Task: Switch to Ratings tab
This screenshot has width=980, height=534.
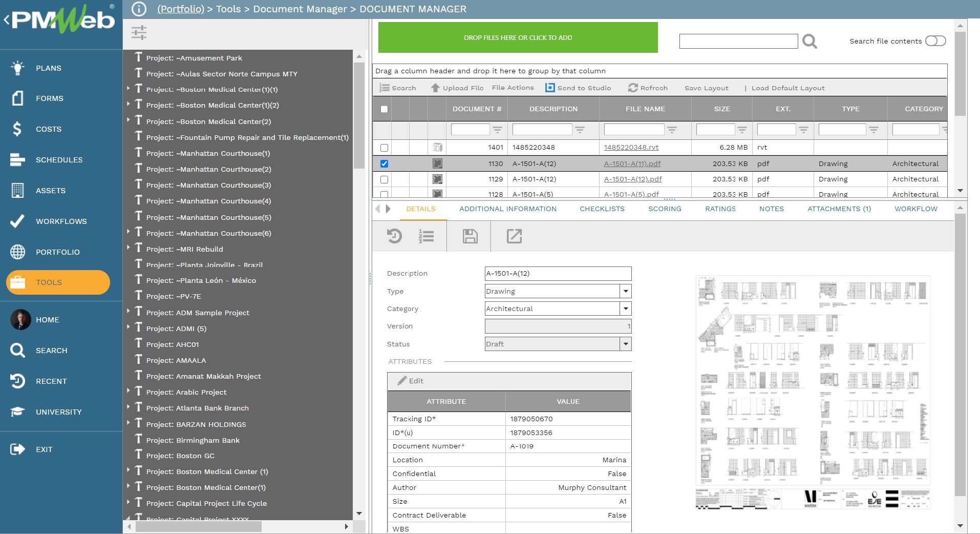Action: (720, 209)
